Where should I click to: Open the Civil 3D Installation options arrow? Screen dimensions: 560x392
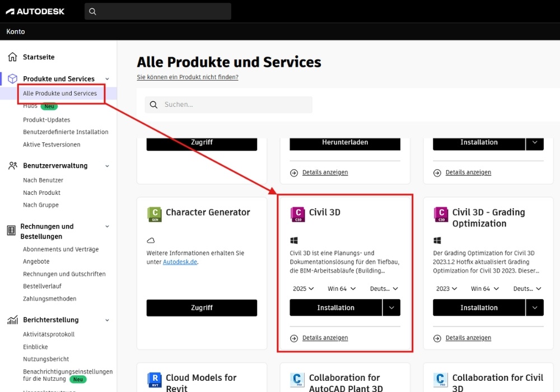[391, 308]
